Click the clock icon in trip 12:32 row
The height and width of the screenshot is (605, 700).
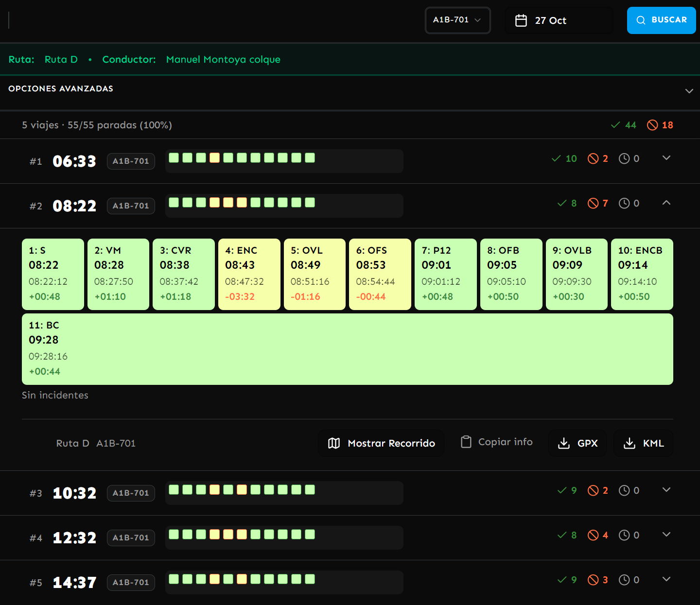point(624,535)
